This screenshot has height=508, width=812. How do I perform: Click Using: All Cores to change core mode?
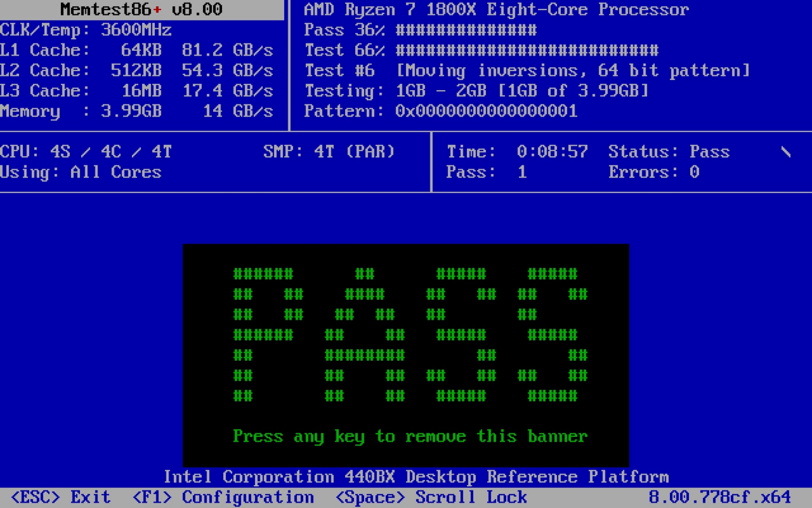tap(81, 172)
